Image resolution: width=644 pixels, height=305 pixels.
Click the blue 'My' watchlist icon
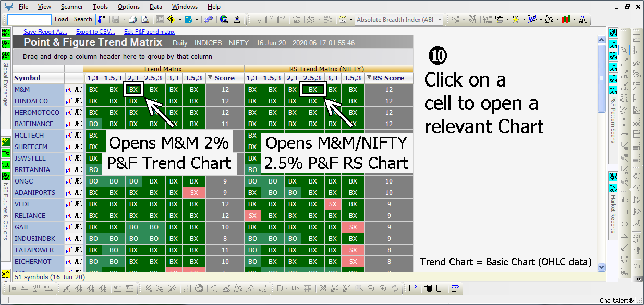[188, 19]
